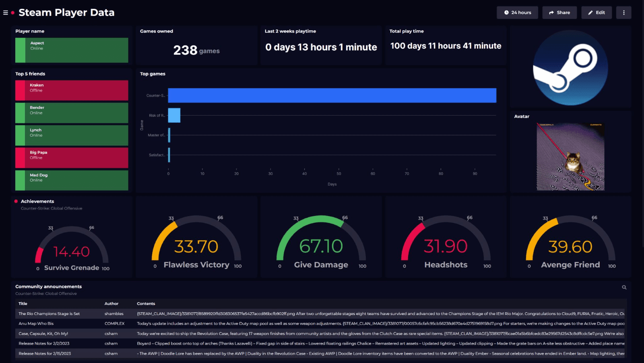The height and width of the screenshot is (363, 644).
Task: Select the Counter-Strike bar in Top games
Action: 332,95
